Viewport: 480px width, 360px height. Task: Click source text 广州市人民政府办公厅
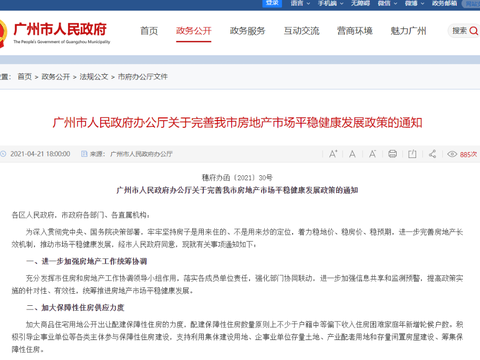point(141,154)
